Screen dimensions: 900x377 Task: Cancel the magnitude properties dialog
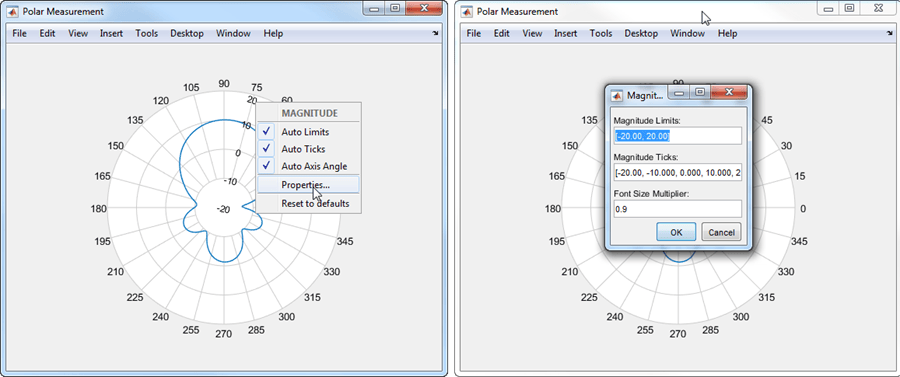pos(721,232)
